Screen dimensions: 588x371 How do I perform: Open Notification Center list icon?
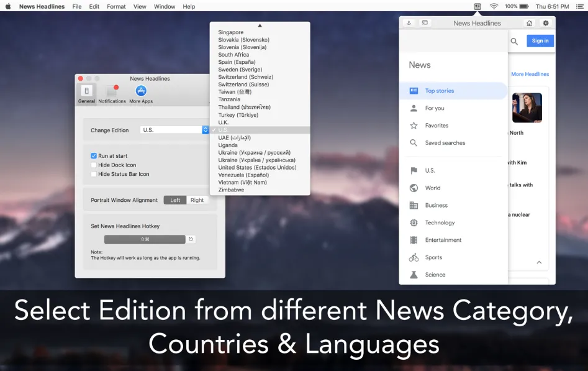579,6
